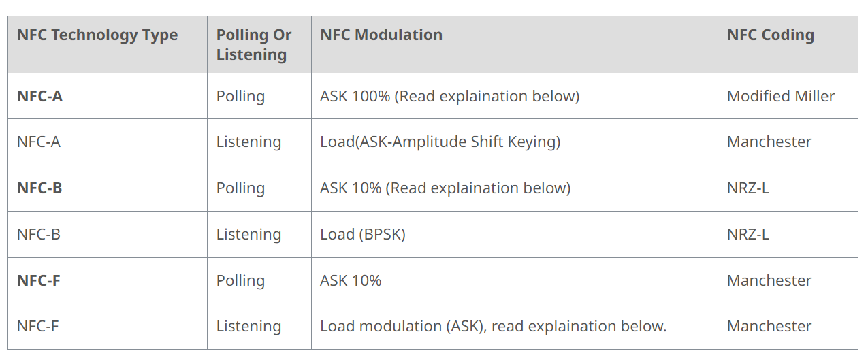Select "Polling" in the bold NFC-B row
Viewport: 868px width, 362px height.
[240, 188]
